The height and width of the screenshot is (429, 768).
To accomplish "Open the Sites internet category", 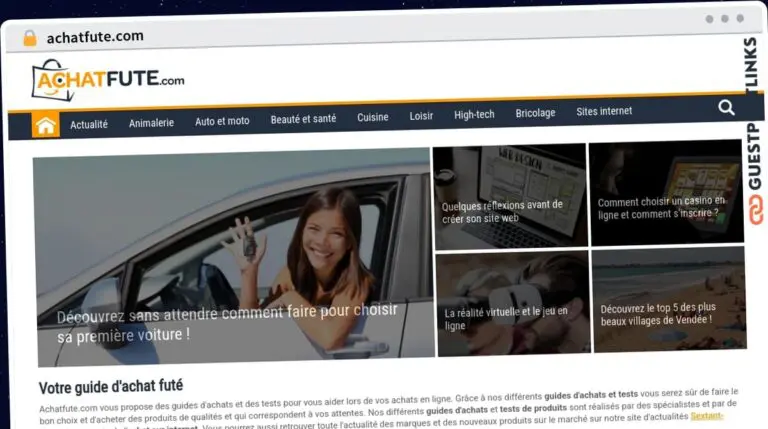I will click(x=604, y=111).
